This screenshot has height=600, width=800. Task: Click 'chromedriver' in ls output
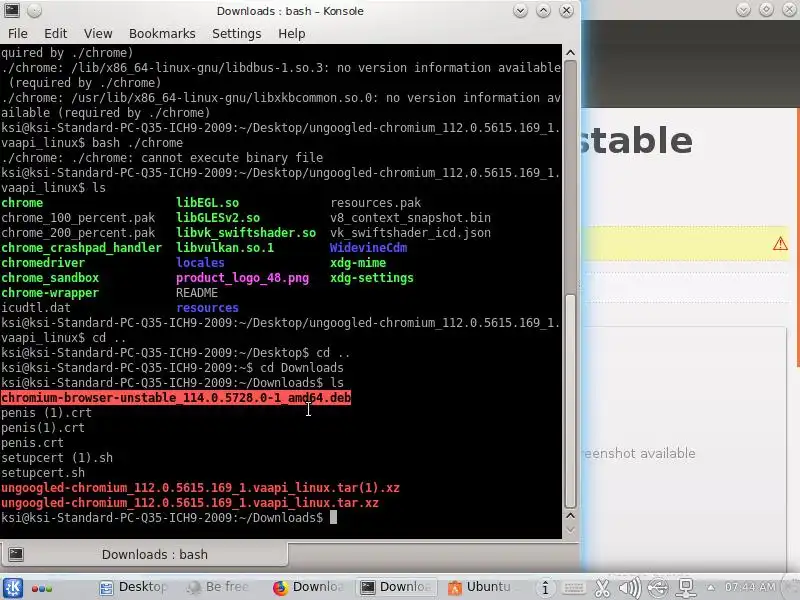[43, 263]
